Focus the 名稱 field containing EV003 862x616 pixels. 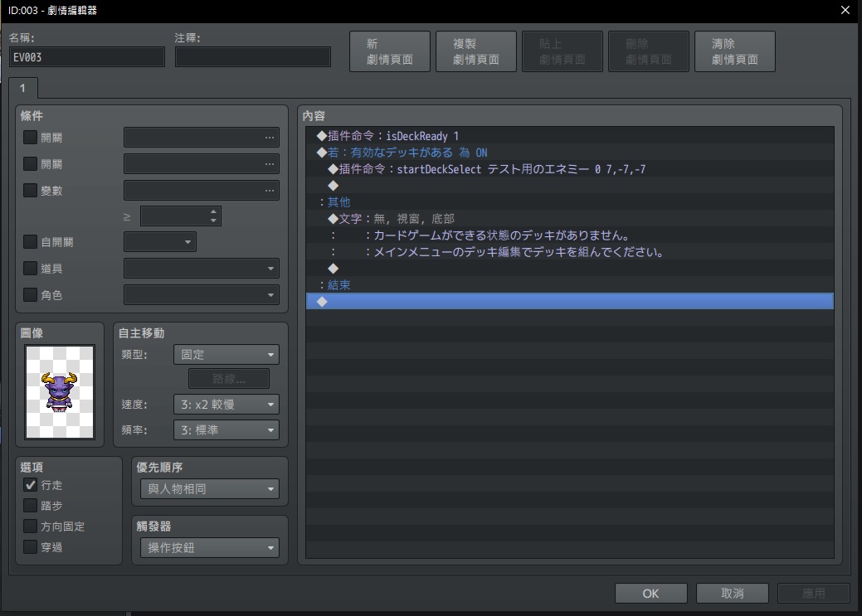click(x=87, y=57)
